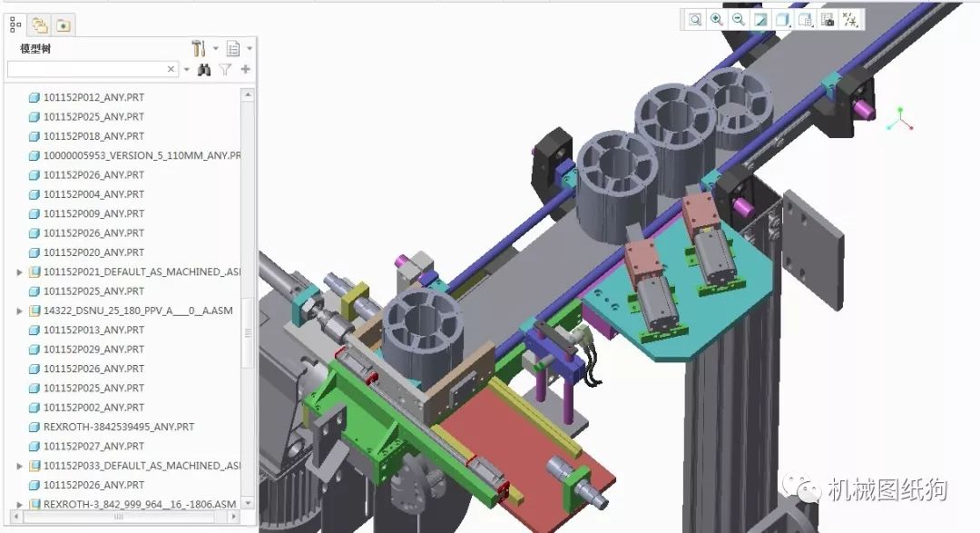Open the Saved Orientations icon
Screen dimensions: 980x533
[x=805, y=20]
